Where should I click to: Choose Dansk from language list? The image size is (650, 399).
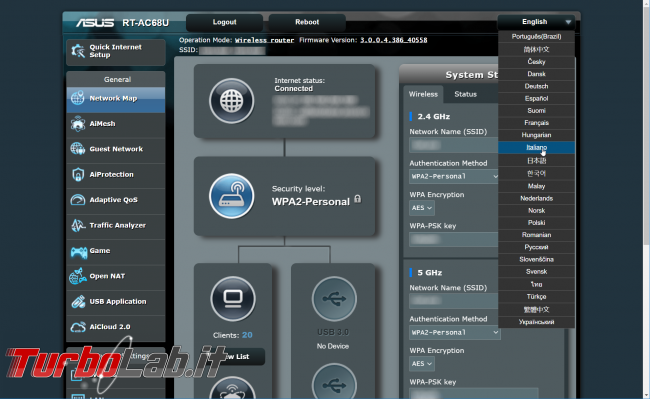[x=536, y=74]
